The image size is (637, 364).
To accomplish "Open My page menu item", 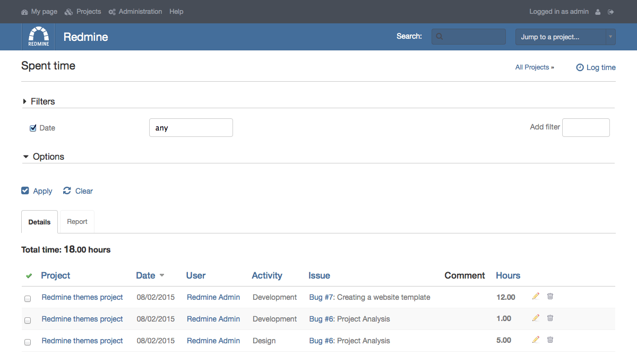I will pyautogui.click(x=44, y=12).
